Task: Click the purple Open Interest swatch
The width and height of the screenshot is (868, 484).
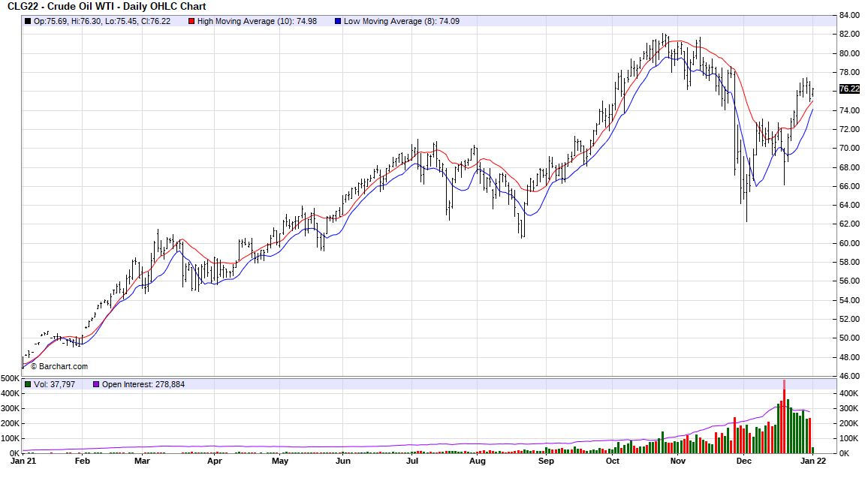Action: 96,384
